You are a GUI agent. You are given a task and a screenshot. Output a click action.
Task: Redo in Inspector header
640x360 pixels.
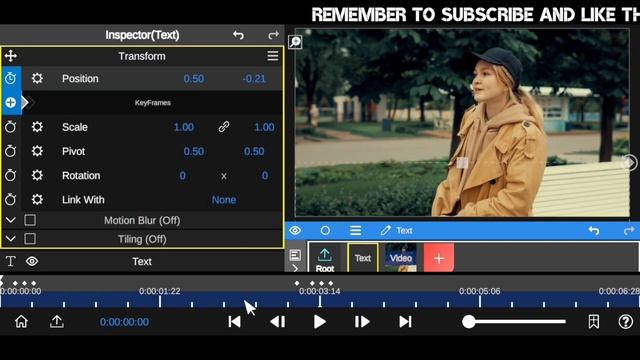click(273, 35)
